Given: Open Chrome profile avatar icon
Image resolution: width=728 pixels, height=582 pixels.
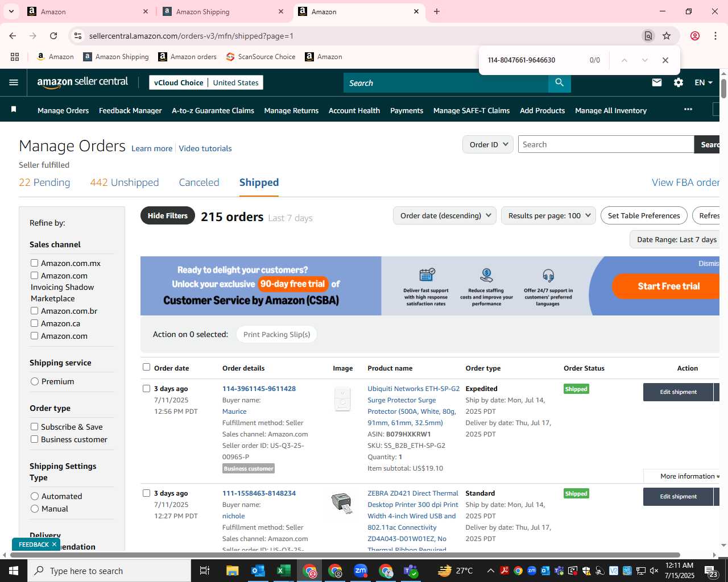Looking at the screenshot, I should click(695, 36).
